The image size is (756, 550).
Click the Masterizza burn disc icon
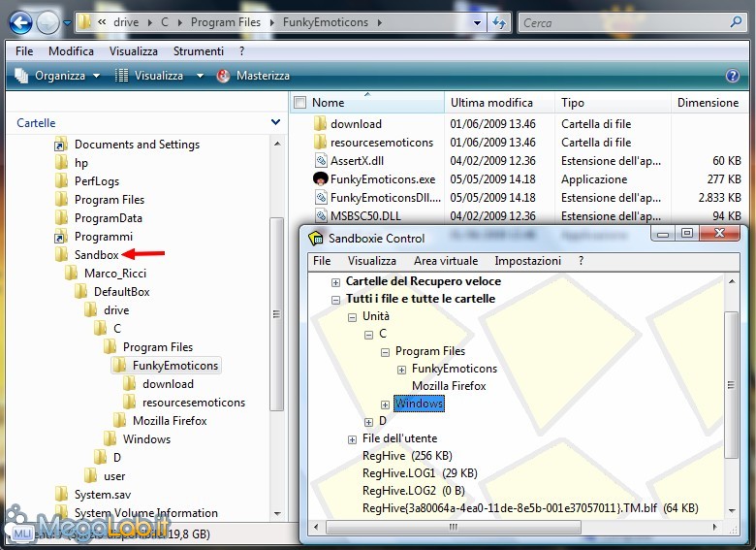(x=224, y=76)
